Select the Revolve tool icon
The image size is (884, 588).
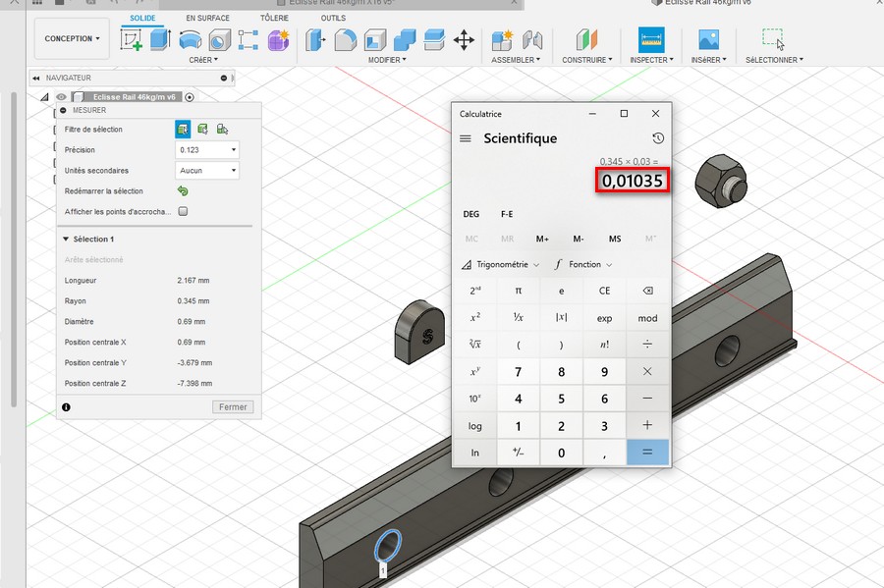190,40
